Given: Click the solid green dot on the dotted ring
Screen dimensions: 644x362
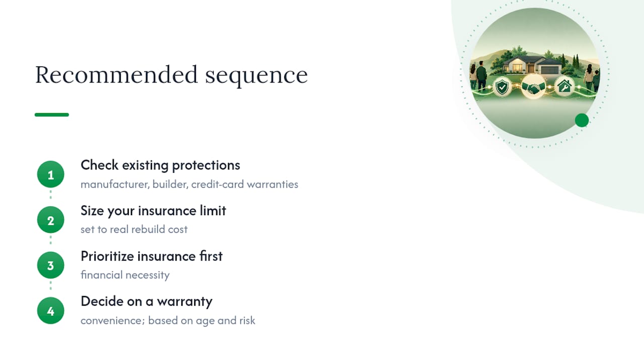Looking at the screenshot, I should point(582,120).
